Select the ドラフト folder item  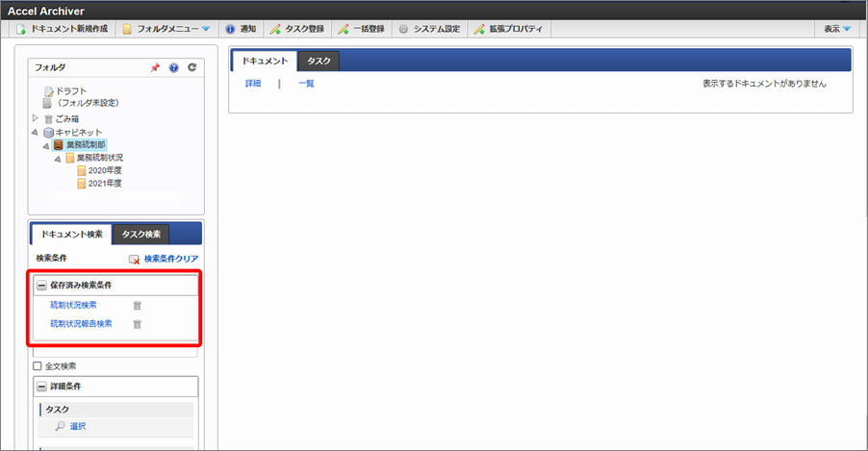(65, 90)
